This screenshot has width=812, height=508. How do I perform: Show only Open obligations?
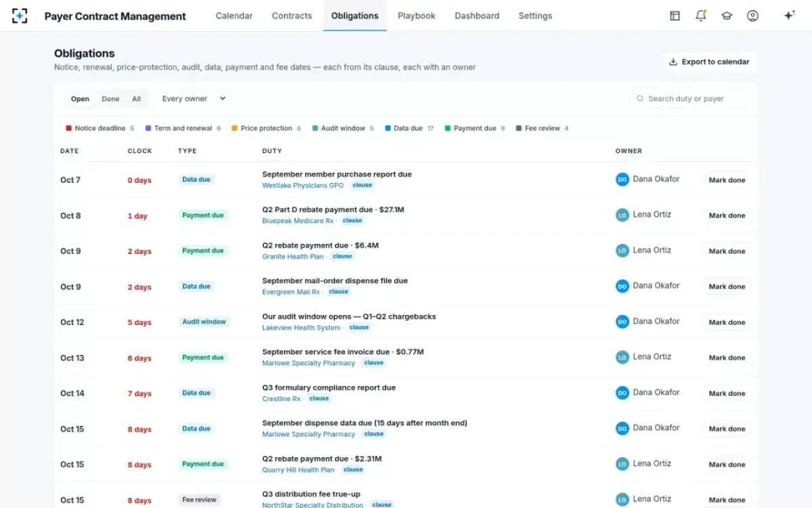(80, 99)
